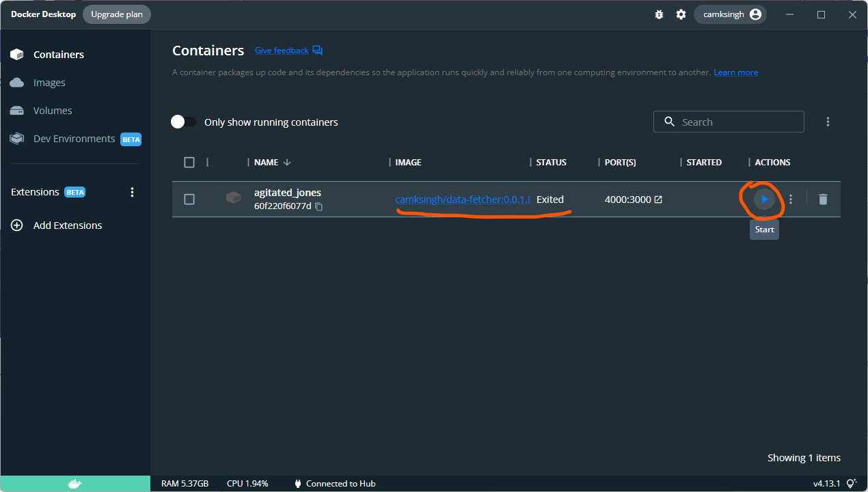Start the agitated_jones container
This screenshot has height=492, width=868.
tap(764, 199)
